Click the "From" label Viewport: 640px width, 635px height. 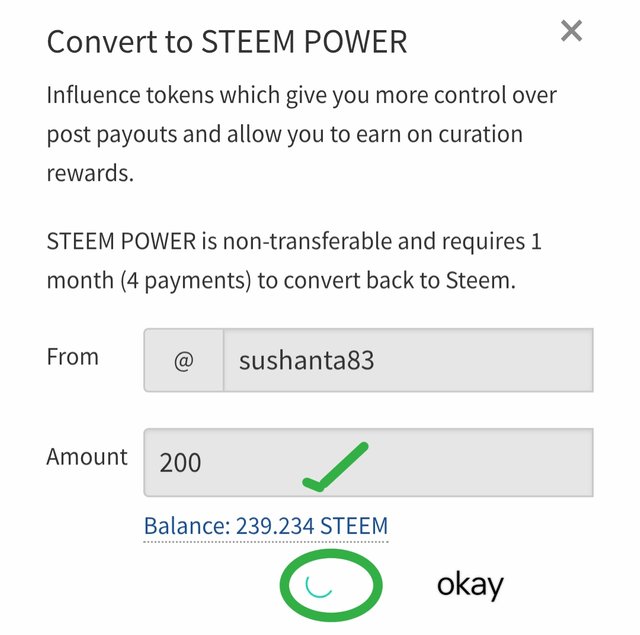(73, 357)
